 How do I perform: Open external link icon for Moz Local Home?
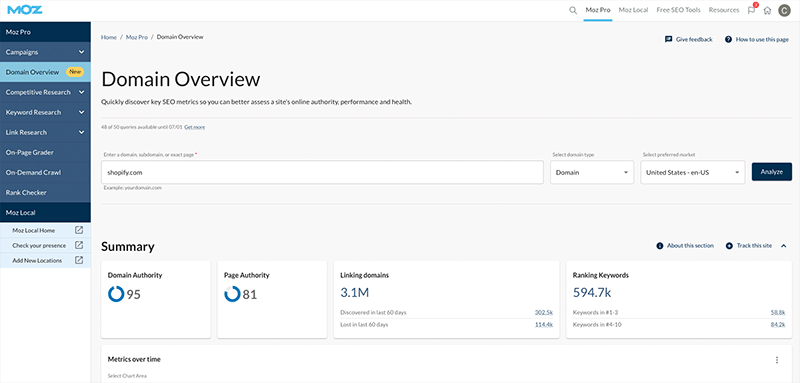click(79, 230)
